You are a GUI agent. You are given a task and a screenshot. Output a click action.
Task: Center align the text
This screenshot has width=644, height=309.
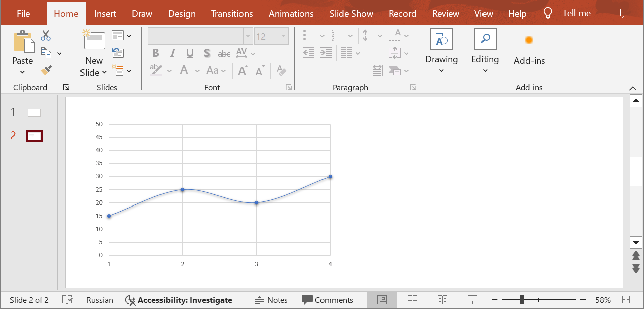[326, 70]
